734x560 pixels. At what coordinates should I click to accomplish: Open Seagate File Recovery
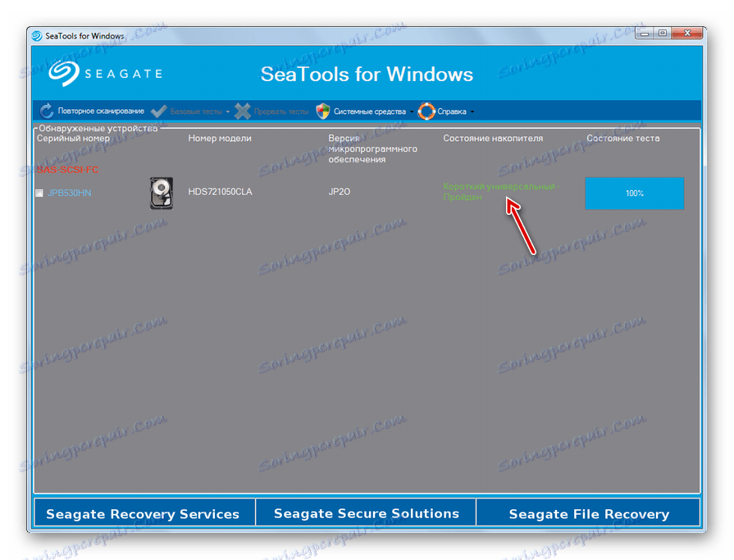point(588,512)
